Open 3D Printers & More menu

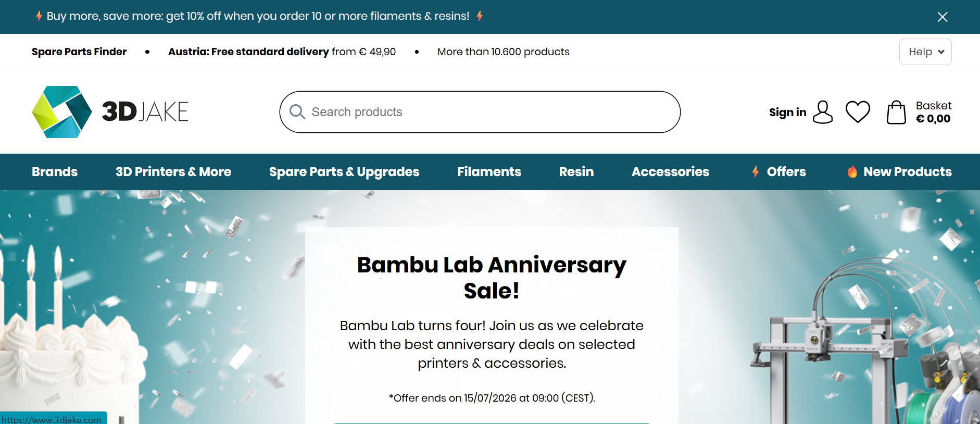click(x=173, y=171)
